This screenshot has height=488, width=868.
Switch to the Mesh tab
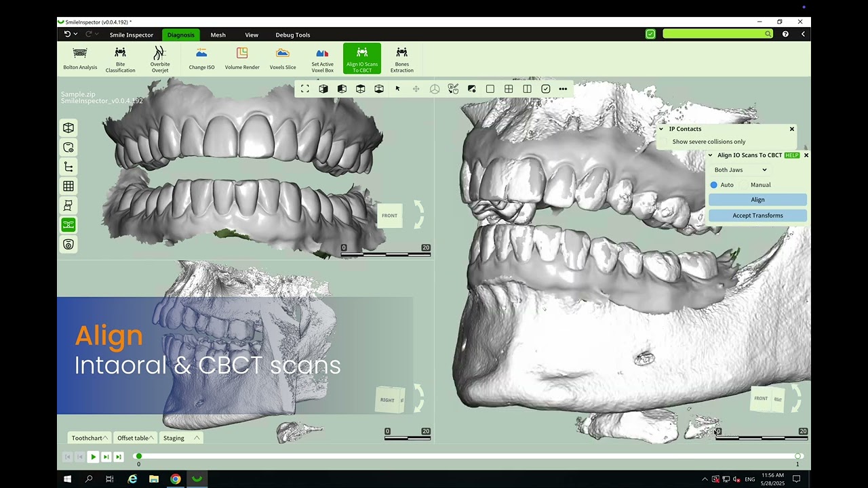[218, 35]
